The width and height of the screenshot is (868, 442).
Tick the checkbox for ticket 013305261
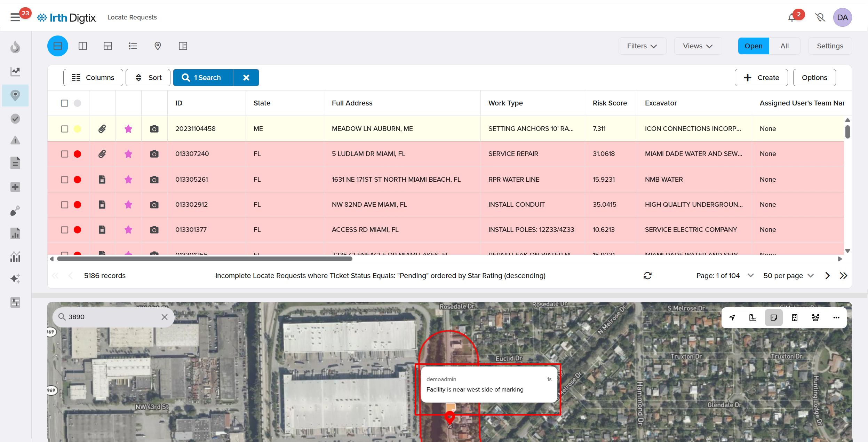(x=65, y=180)
